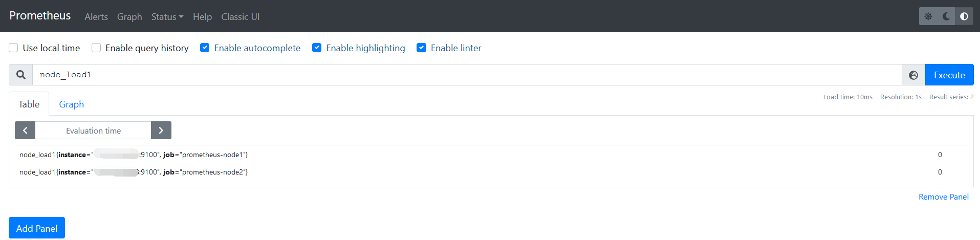
Task: Open Alerts in navigation bar
Action: (96, 17)
